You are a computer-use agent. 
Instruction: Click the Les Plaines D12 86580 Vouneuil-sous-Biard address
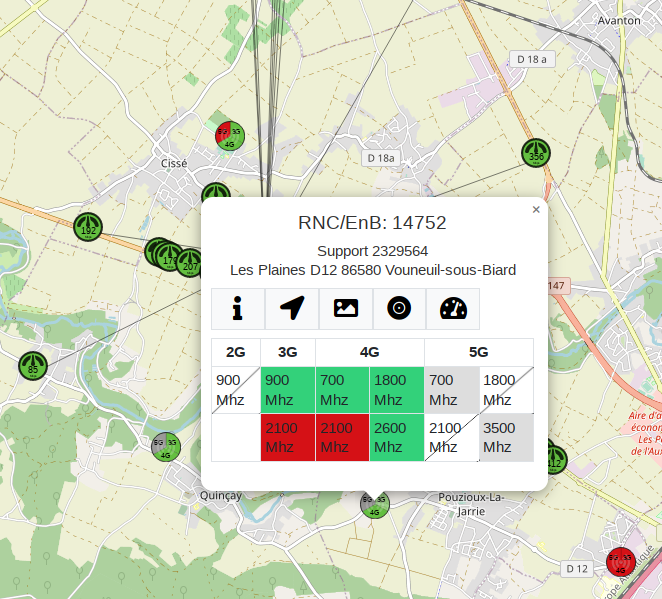pyautogui.click(x=373, y=270)
